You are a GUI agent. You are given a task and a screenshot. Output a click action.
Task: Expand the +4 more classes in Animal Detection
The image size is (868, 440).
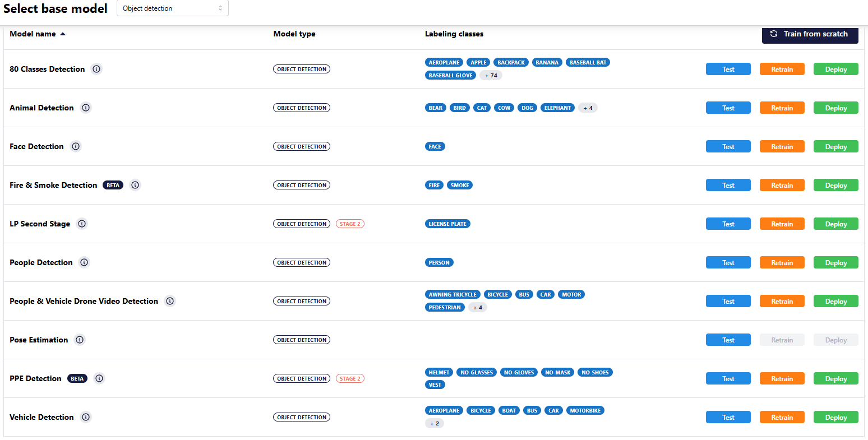tap(588, 108)
